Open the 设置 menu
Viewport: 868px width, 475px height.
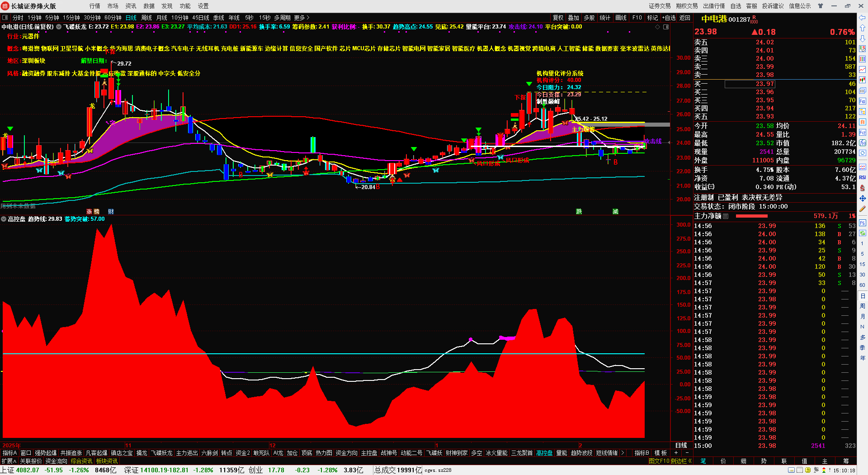click(203, 6)
